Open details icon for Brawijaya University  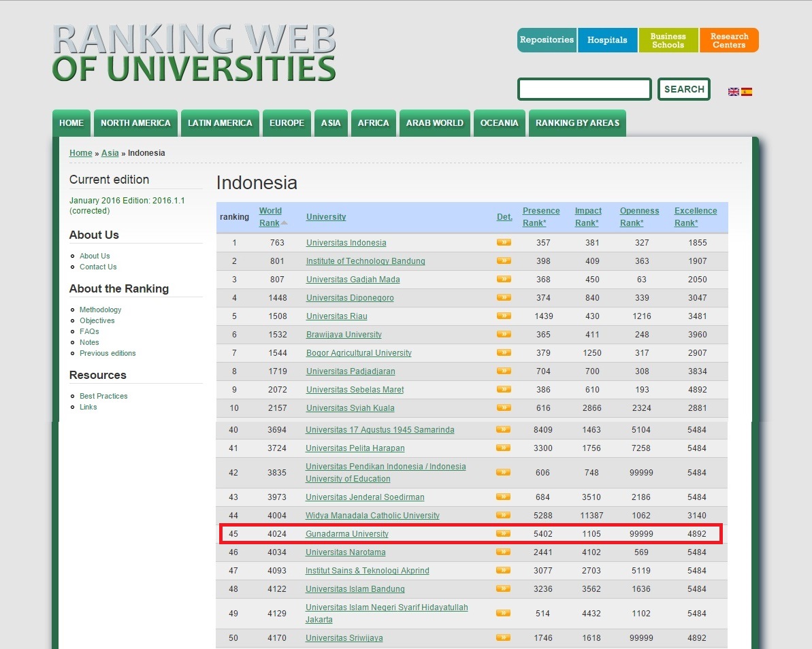click(x=504, y=334)
